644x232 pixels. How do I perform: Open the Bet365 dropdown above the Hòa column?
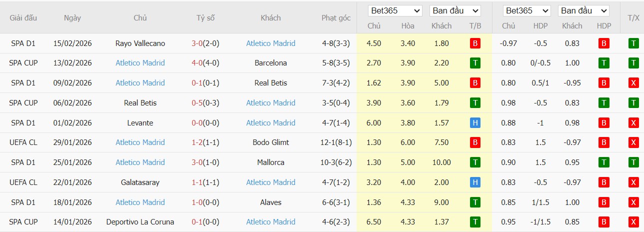(395, 10)
